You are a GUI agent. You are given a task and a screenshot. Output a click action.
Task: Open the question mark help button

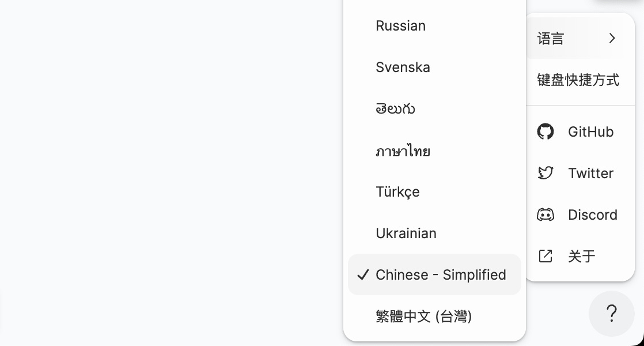pyautogui.click(x=612, y=313)
